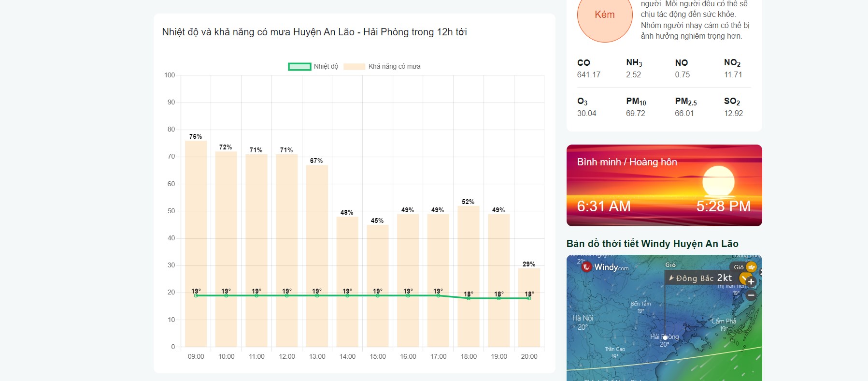Toggle the Khả năng có mưa legend swatch

tap(354, 67)
